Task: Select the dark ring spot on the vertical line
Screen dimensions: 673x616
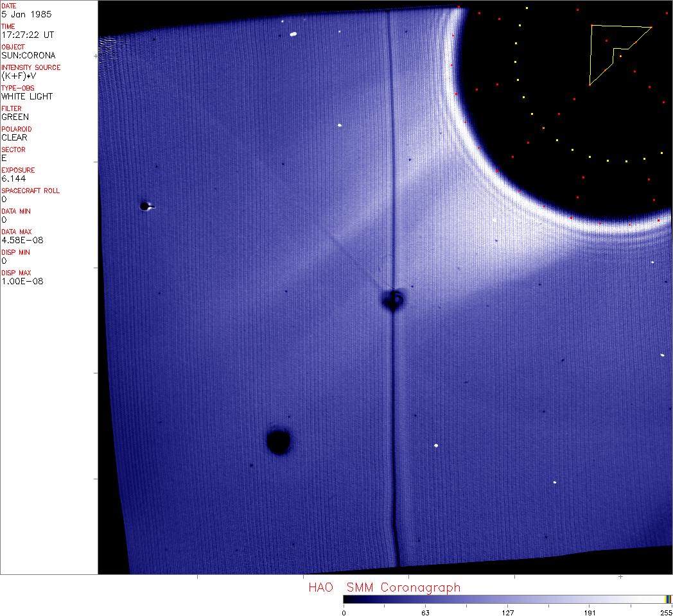Action: pyautogui.click(x=392, y=300)
